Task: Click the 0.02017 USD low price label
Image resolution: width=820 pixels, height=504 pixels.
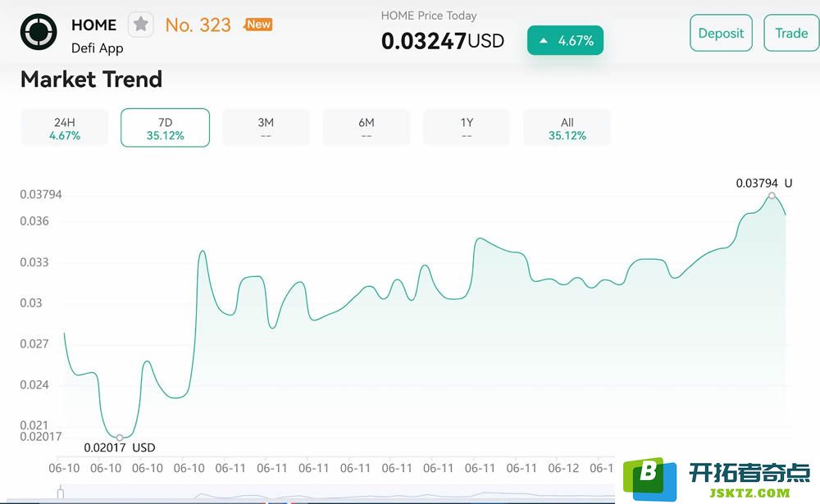Action: click(x=120, y=447)
